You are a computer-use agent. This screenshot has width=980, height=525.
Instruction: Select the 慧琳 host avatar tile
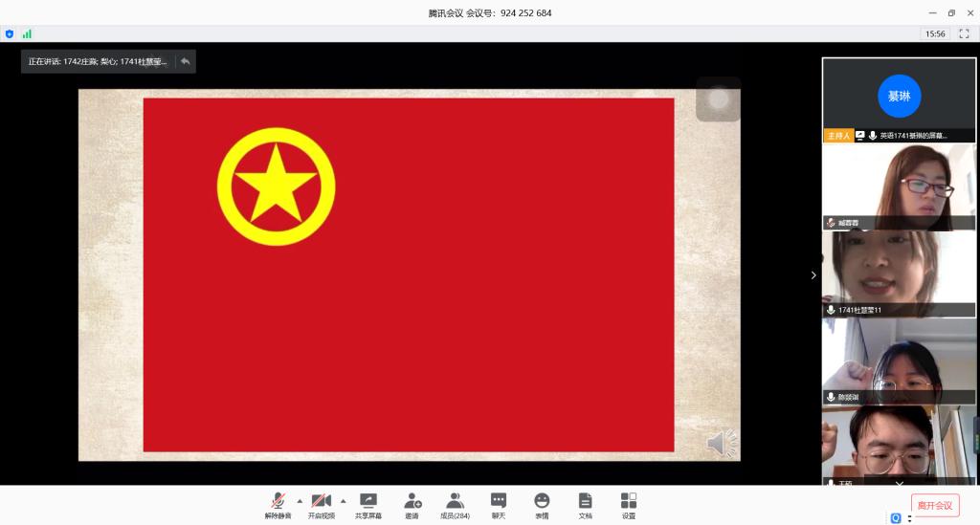pos(899,97)
